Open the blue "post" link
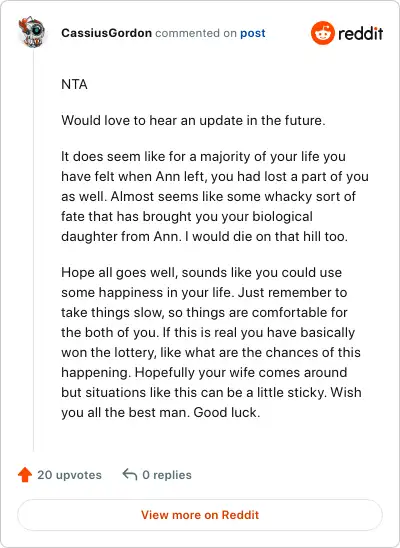Image resolution: width=400 pixels, height=548 pixels. [x=253, y=33]
